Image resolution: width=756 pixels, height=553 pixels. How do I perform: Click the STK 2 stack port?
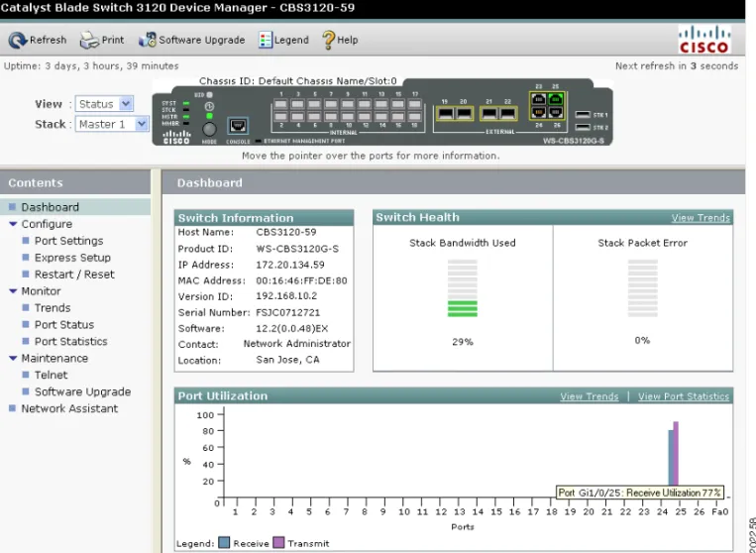[x=583, y=127]
